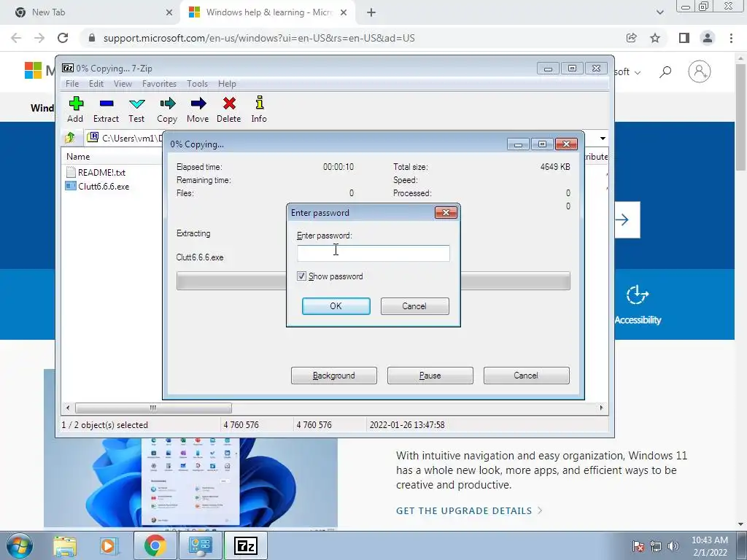
Task: Open the Network icon in system tray
Action: point(656,546)
